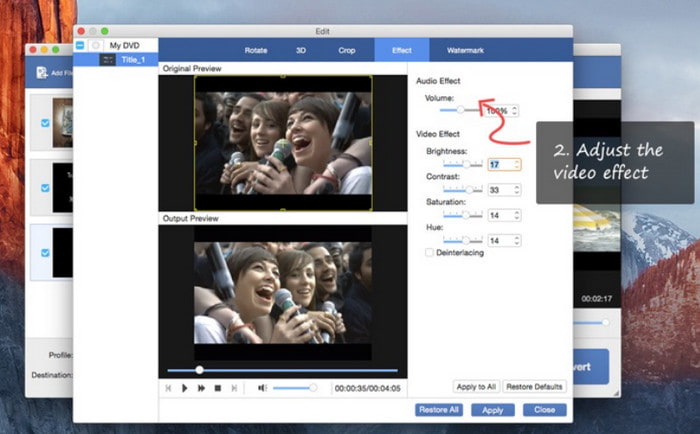Select the Effect tab
This screenshot has height=434, width=700.
[402, 50]
